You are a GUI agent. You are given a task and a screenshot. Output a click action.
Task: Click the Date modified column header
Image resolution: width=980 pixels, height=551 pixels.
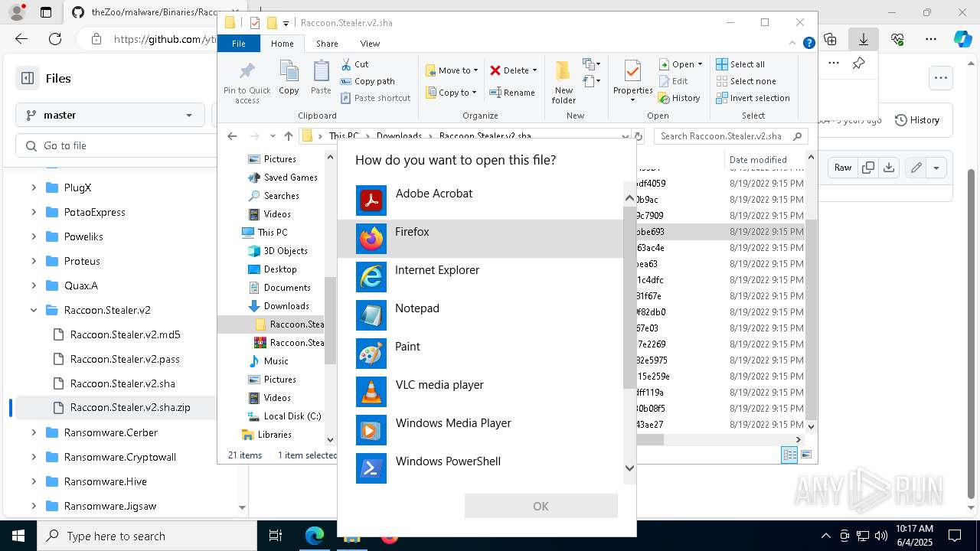click(758, 160)
